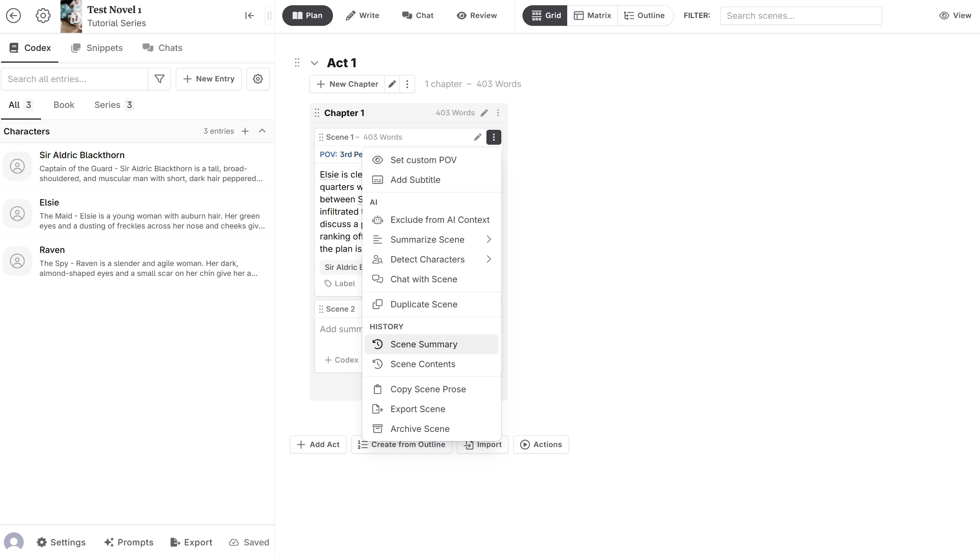Switch to Outline view
The image size is (980, 556).
[x=644, y=16]
